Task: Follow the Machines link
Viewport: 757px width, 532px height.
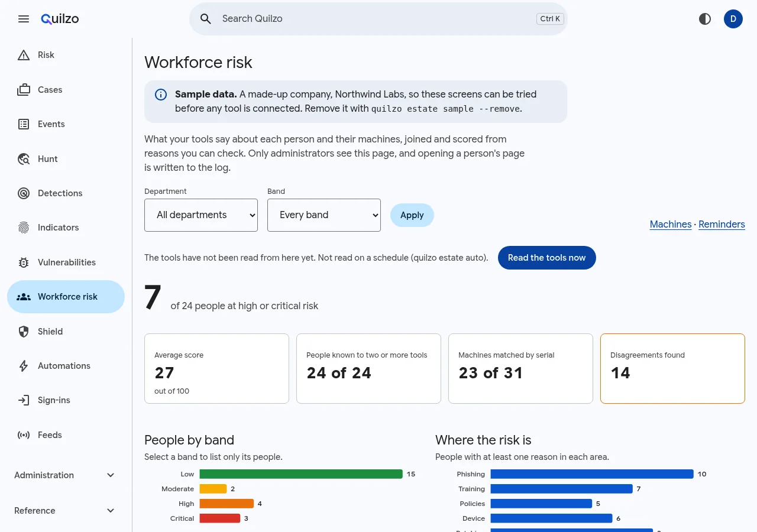Action: [x=671, y=225]
